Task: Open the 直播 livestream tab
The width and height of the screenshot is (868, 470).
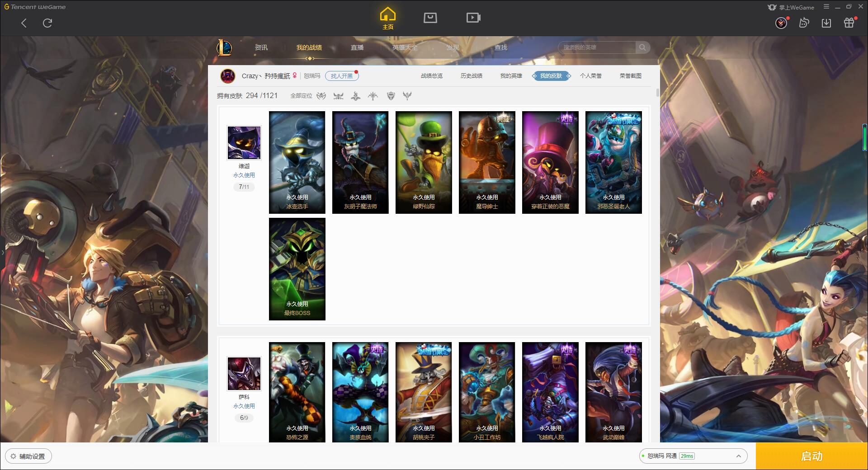Action: (357, 47)
